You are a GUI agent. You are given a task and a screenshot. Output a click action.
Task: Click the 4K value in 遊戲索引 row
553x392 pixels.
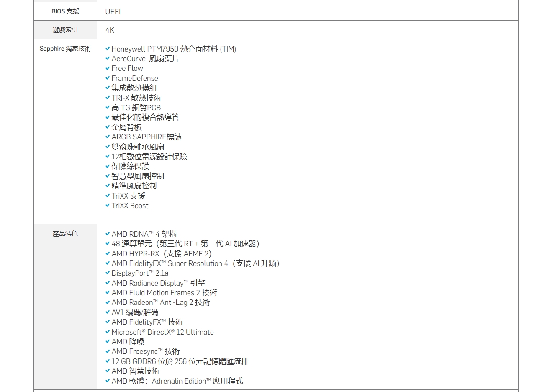(x=110, y=30)
